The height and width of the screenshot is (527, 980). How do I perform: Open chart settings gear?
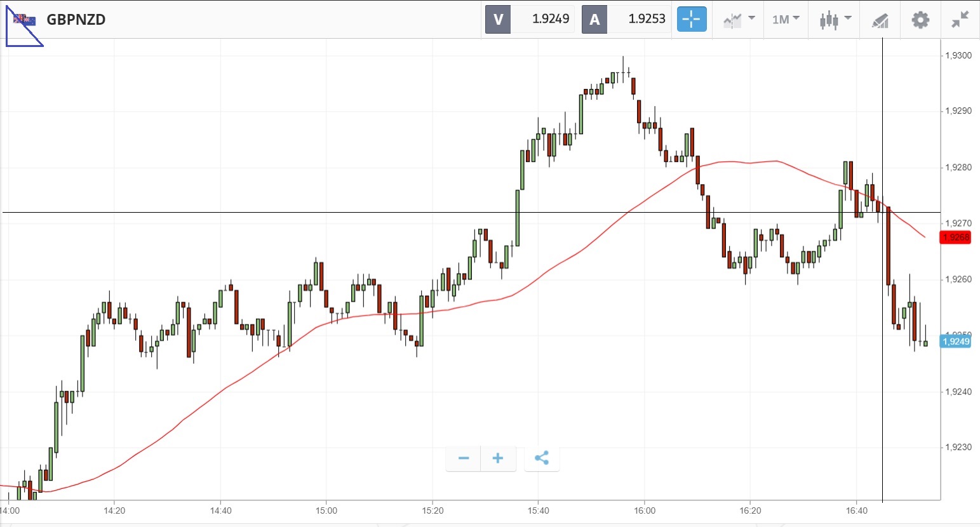point(920,20)
